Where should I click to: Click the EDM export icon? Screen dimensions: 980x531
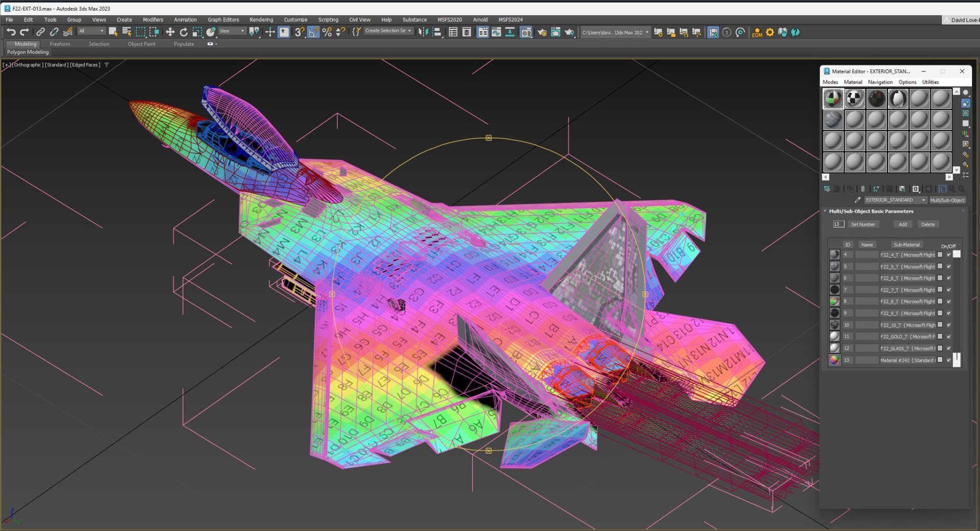click(x=757, y=32)
